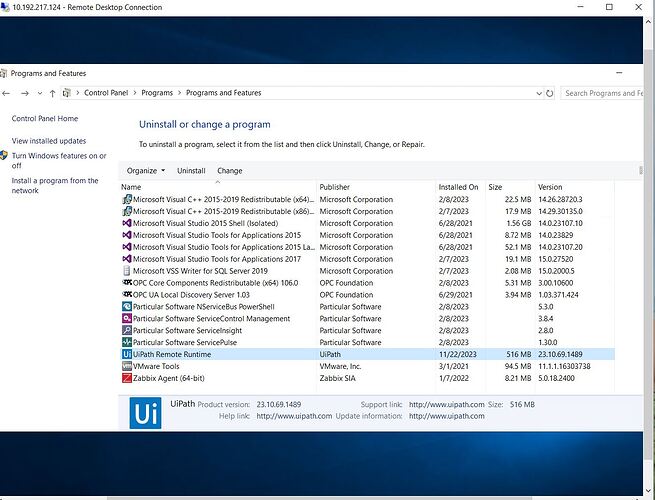Open Install a program from the network
Screen dimensions: 655x500
[x=55, y=185]
